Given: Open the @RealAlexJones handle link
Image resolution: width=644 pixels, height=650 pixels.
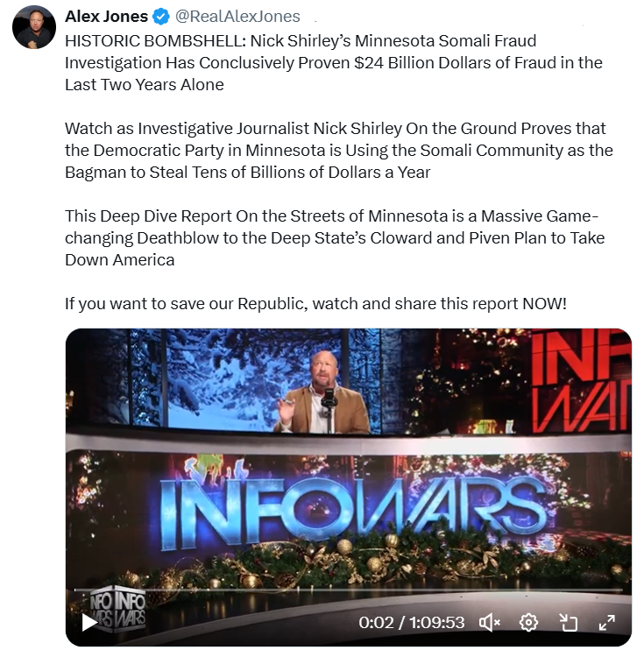Looking at the screenshot, I should pyautogui.click(x=237, y=17).
